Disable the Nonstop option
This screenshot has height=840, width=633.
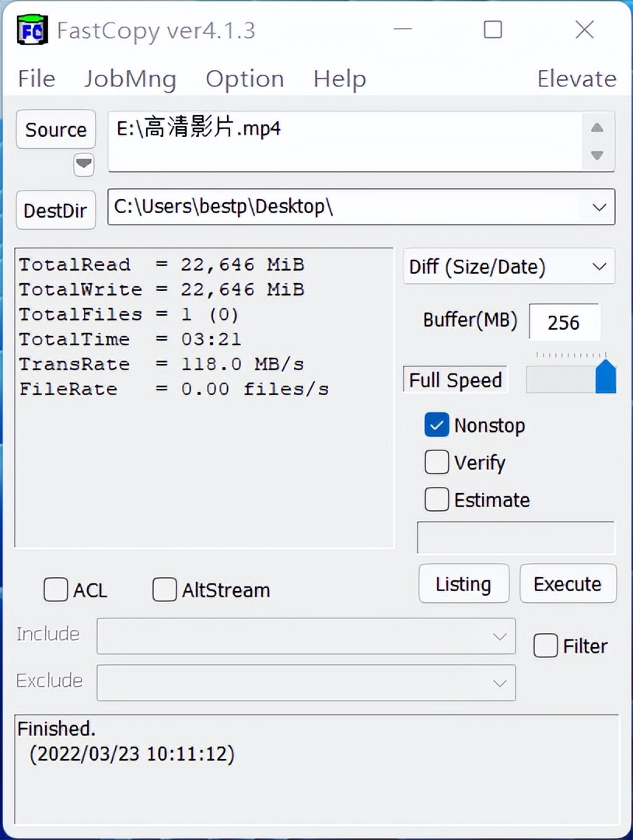point(436,425)
